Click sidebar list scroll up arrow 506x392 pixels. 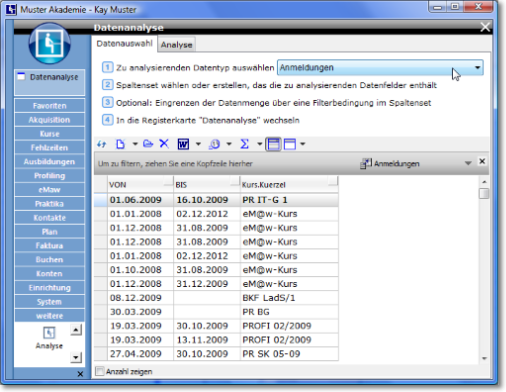click(76, 330)
